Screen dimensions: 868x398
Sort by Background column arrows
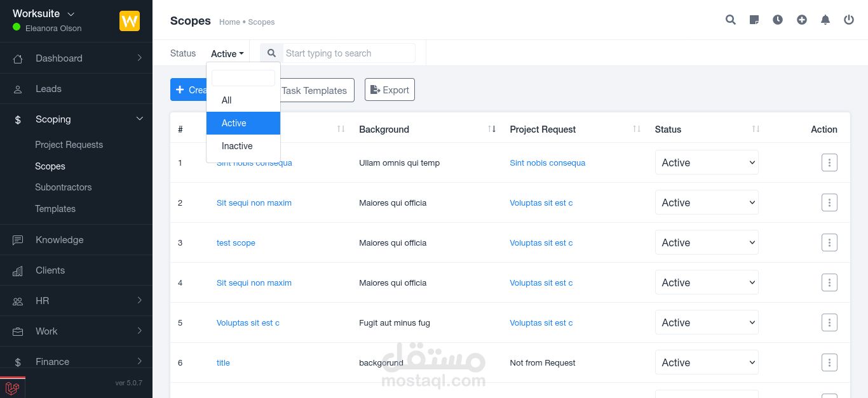point(492,129)
